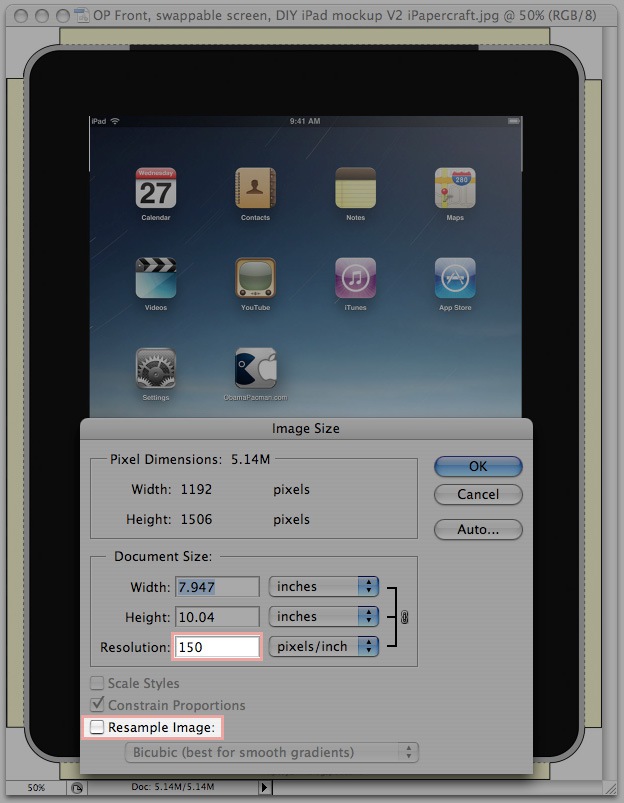Click the Contacts app icon
The width and height of the screenshot is (624, 803).
coord(255,188)
